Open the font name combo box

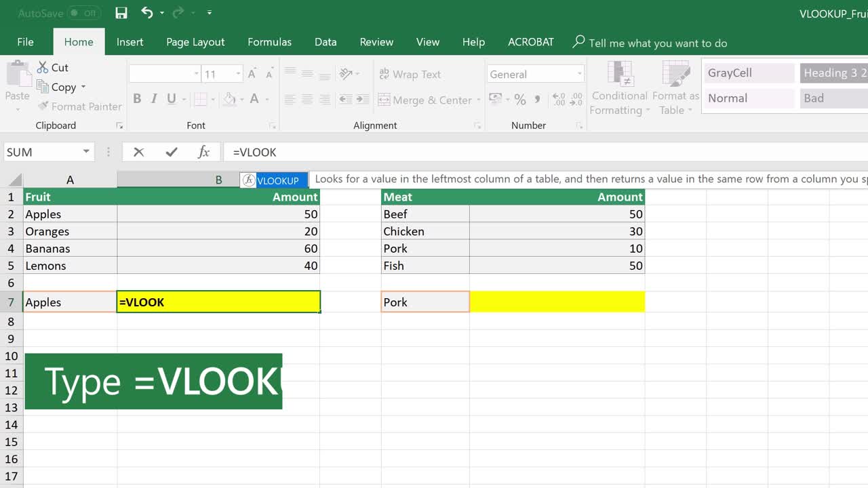[165, 74]
